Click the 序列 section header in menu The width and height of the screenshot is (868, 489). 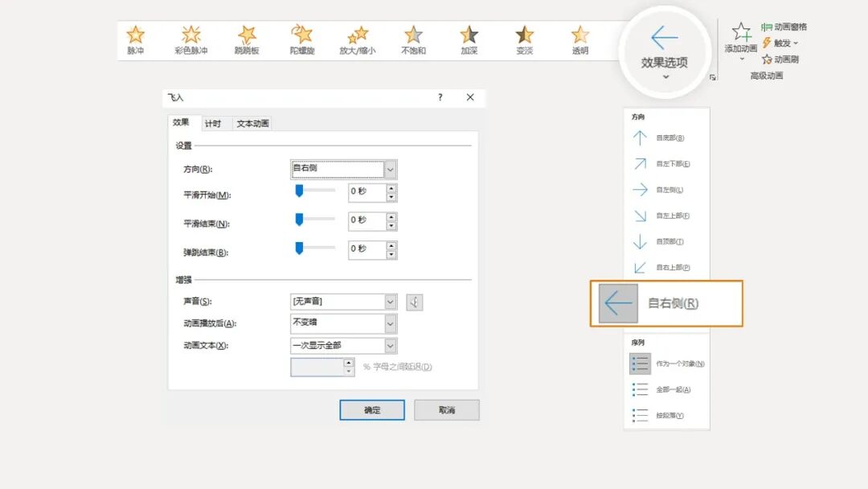[x=637, y=343]
